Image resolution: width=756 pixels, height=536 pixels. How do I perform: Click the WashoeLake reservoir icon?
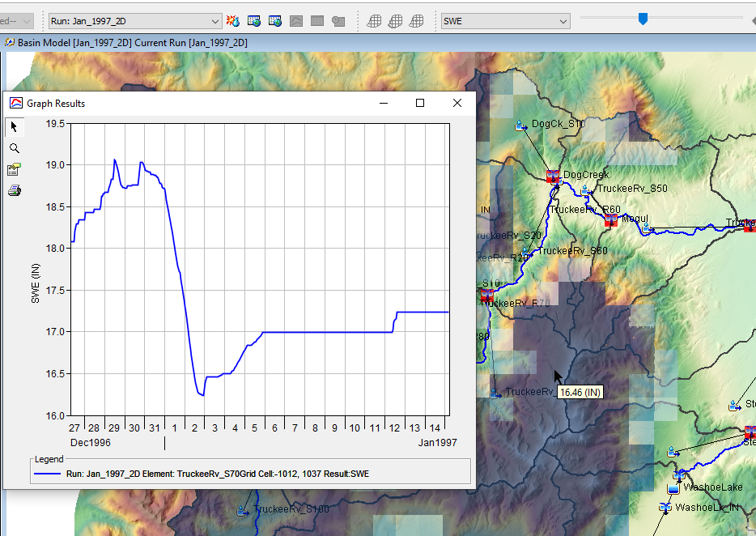coord(673,489)
